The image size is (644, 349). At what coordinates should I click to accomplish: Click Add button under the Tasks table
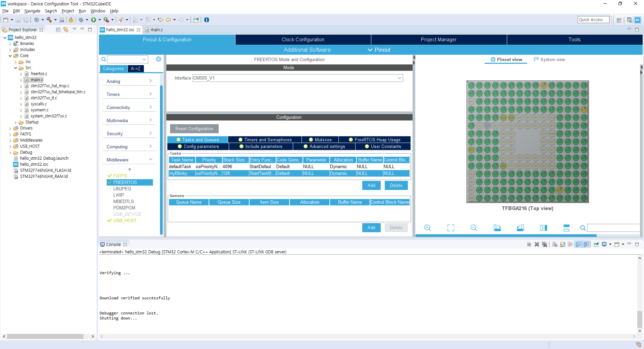(371, 185)
